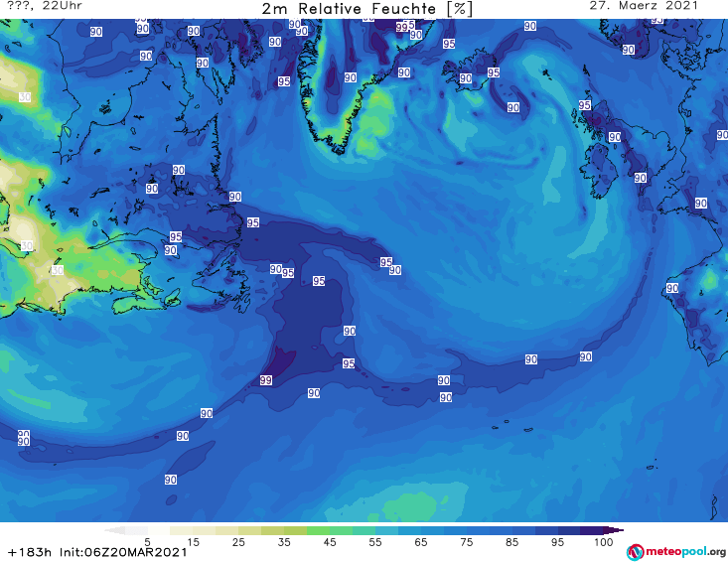Click the pale gray arrow tip of color scale
The height and width of the screenshot is (562, 728).
(x=114, y=530)
